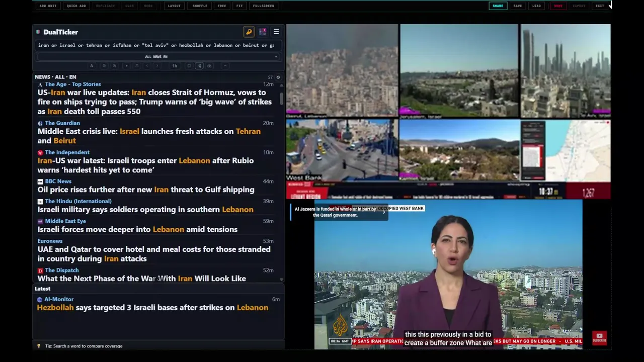Screen dimensions: 644x362
Task: Click the Middle East Eye source icon
Action: 40,221
